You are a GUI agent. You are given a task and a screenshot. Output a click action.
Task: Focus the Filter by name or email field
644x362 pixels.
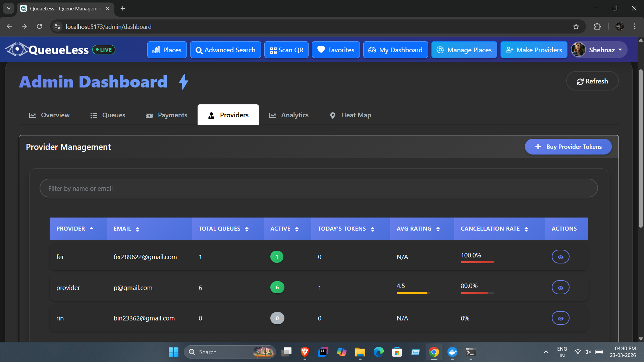pos(319,188)
